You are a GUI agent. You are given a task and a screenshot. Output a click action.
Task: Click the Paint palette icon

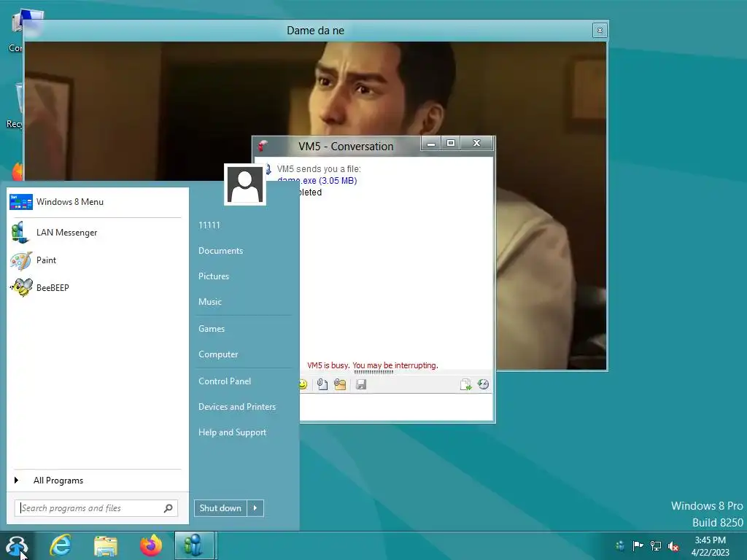pyautogui.click(x=21, y=260)
